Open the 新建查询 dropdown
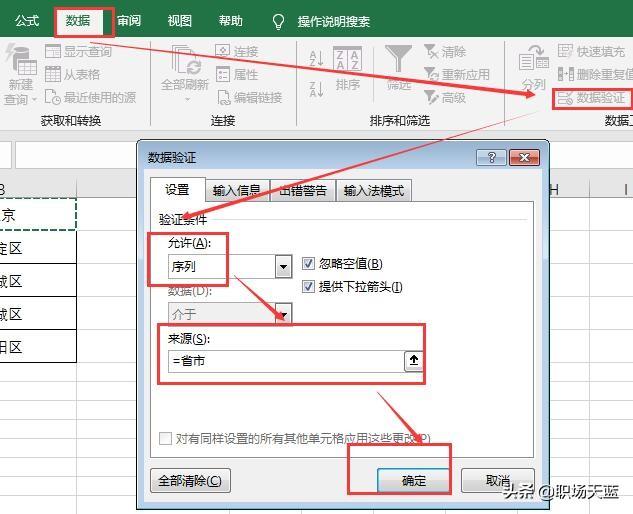The image size is (633, 514). (x=21, y=75)
